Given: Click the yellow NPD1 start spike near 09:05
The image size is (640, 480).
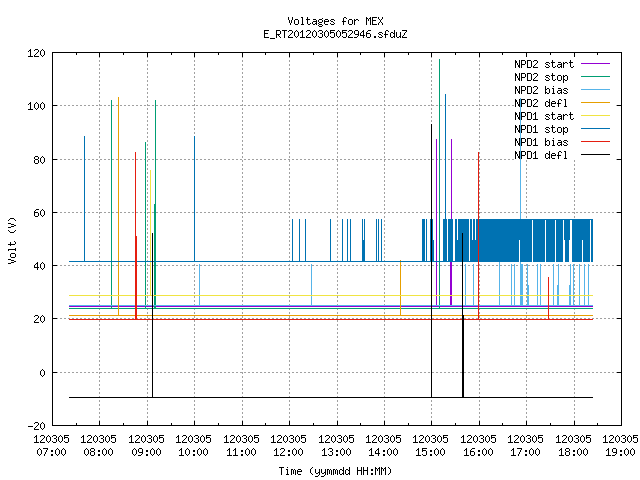Looking at the screenshot, I should (151, 233).
